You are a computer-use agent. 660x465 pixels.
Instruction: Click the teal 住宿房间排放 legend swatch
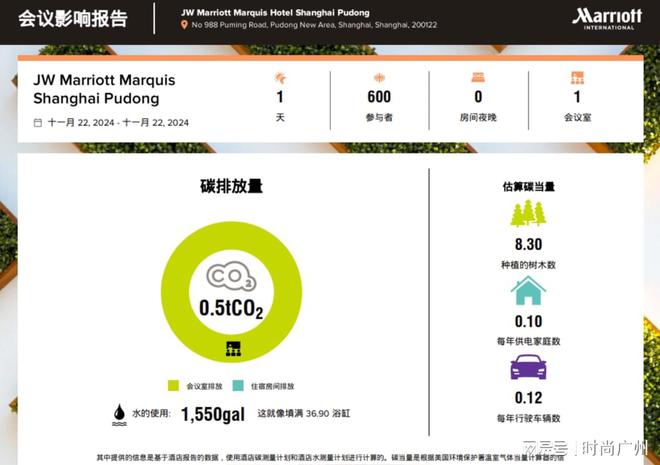point(238,385)
